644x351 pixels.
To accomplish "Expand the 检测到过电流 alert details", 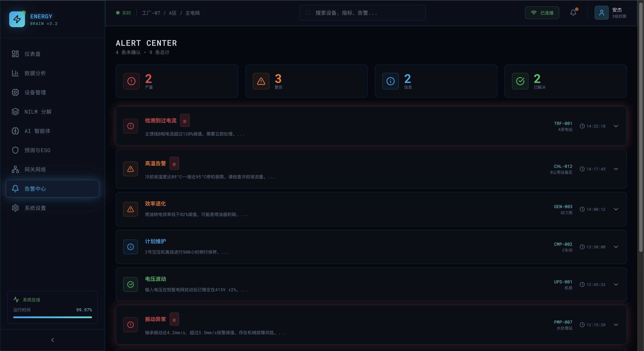I will tap(616, 126).
